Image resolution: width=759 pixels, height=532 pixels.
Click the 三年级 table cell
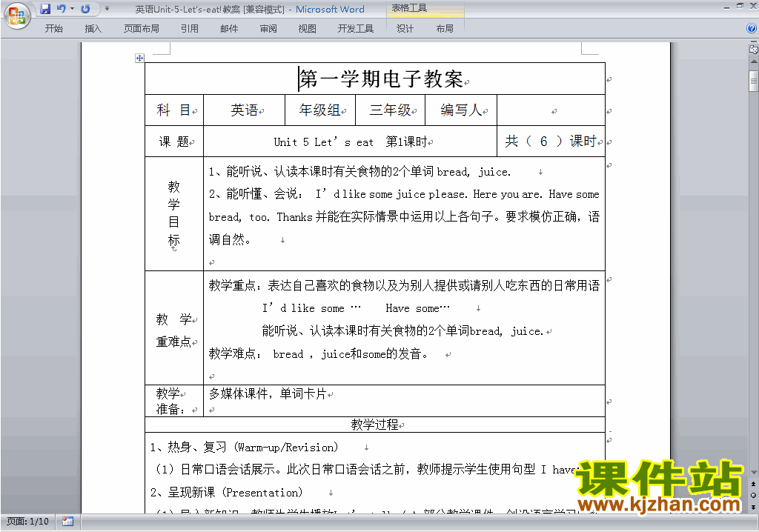pyautogui.click(x=390, y=110)
